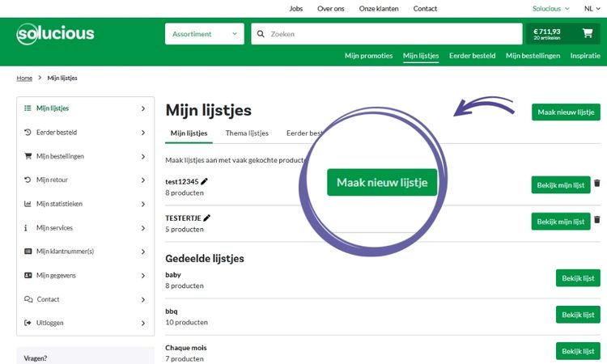This screenshot has height=364, width=607.
Task: Click the Mijn statistieken chart icon
Action: [x=28, y=204]
